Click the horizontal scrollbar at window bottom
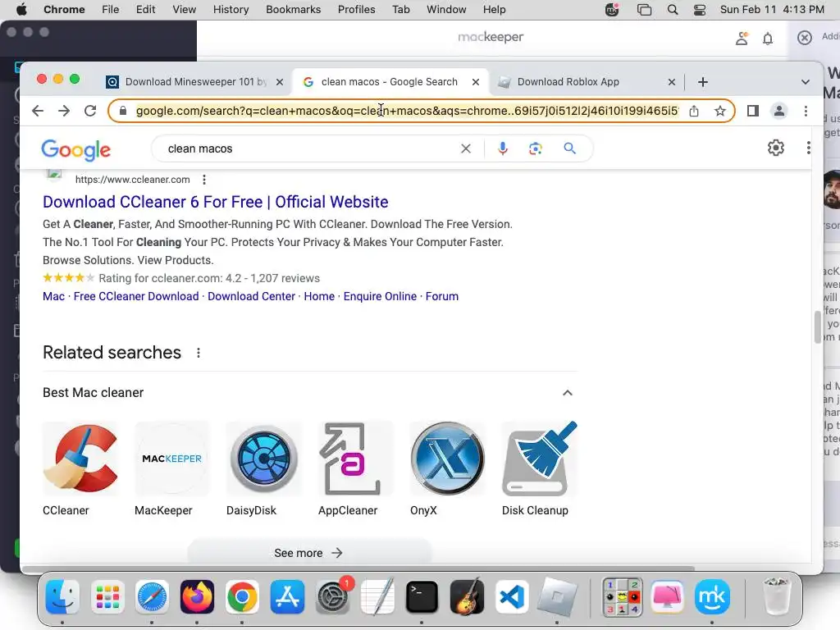This screenshot has width=840, height=630. 358,568
